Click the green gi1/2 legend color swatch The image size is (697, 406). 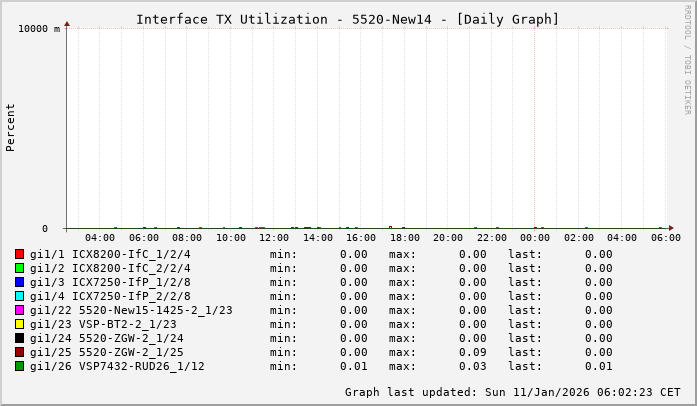19,268
